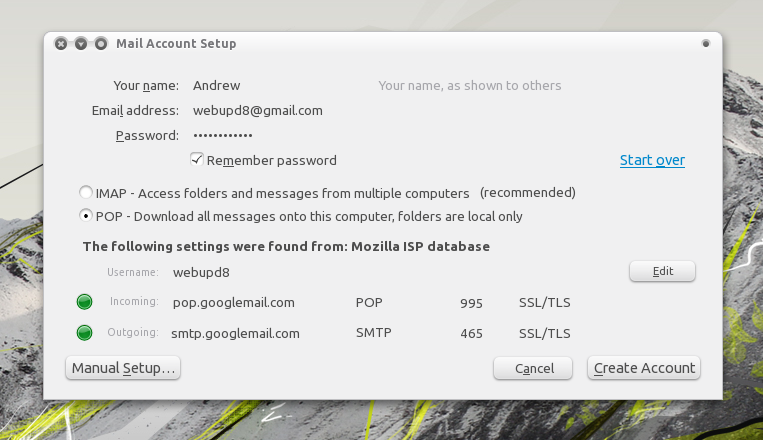Open Manual Setup configuration
The height and width of the screenshot is (440, 763).
point(123,368)
